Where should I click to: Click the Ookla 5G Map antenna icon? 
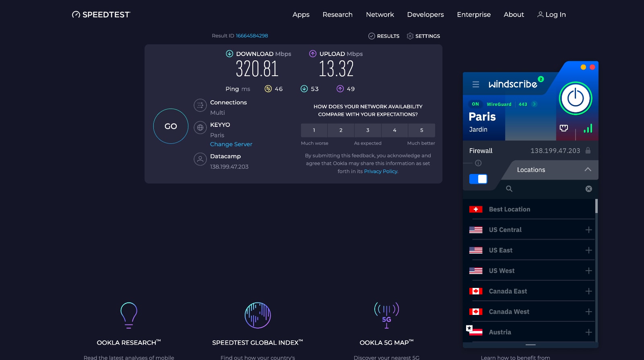pyautogui.click(x=386, y=315)
